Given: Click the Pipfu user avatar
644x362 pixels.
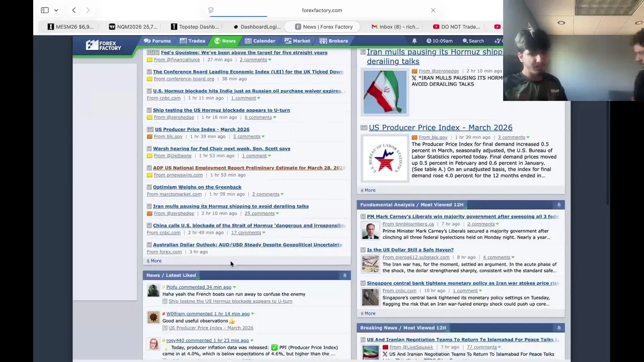Looking at the screenshot, I should coord(153,291).
